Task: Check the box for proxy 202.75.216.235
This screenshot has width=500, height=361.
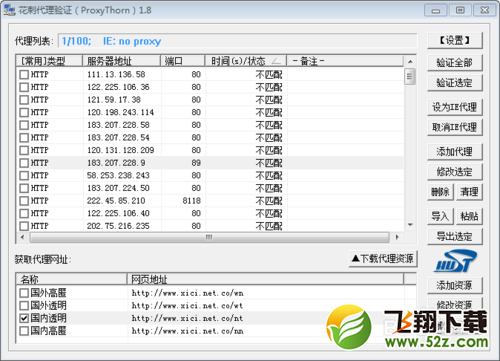Action: coord(24,226)
